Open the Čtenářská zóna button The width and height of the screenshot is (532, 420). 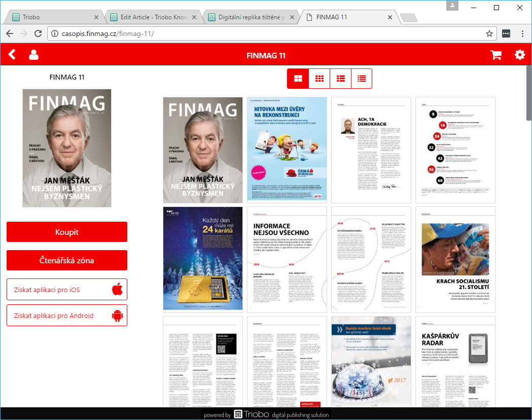tap(67, 260)
